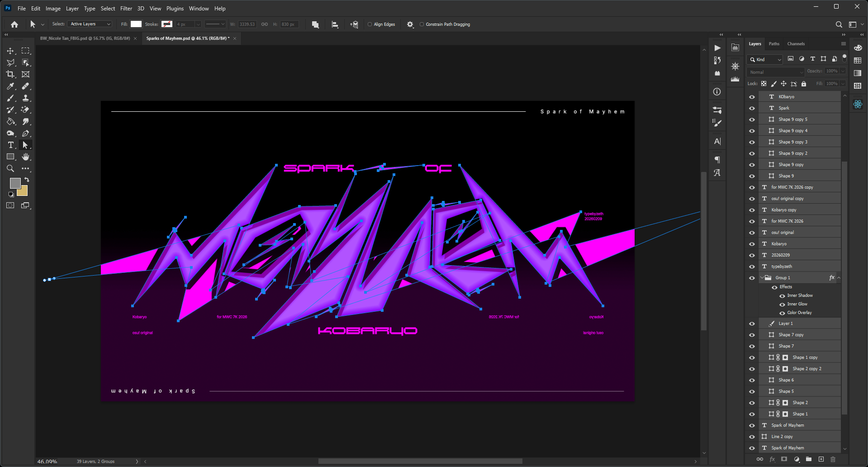Hide the KObaryo text layer
The height and width of the screenshot is (467, 868).
point(752,97)
